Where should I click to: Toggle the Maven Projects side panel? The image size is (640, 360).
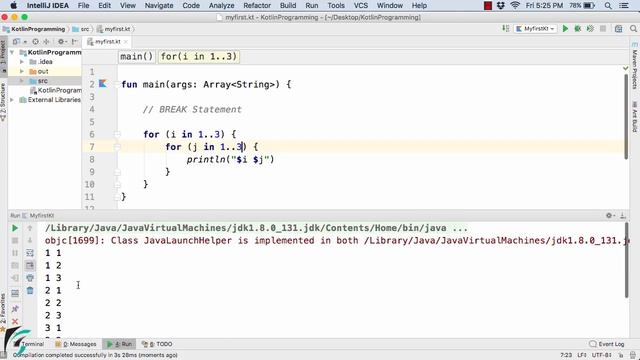point(635,66)
